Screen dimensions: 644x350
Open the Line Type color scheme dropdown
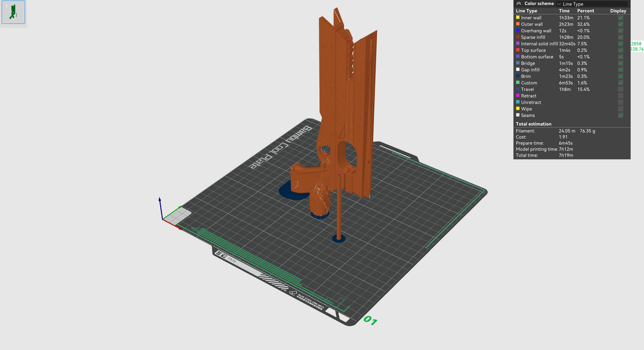click(x=592, y=4)
